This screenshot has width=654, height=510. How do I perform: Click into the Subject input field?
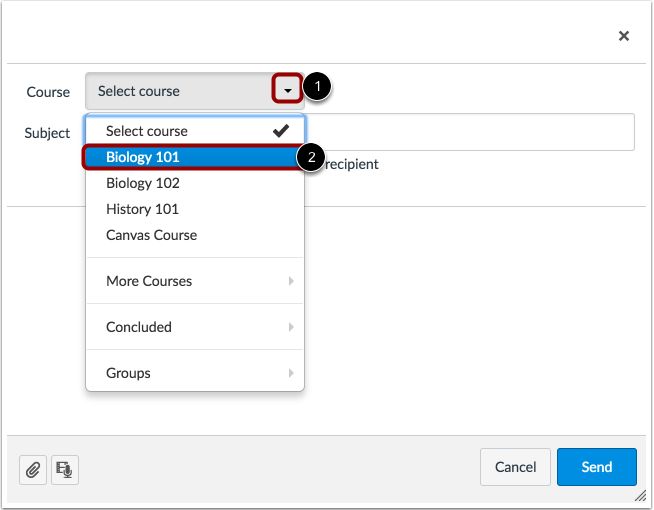pos(470,132)
